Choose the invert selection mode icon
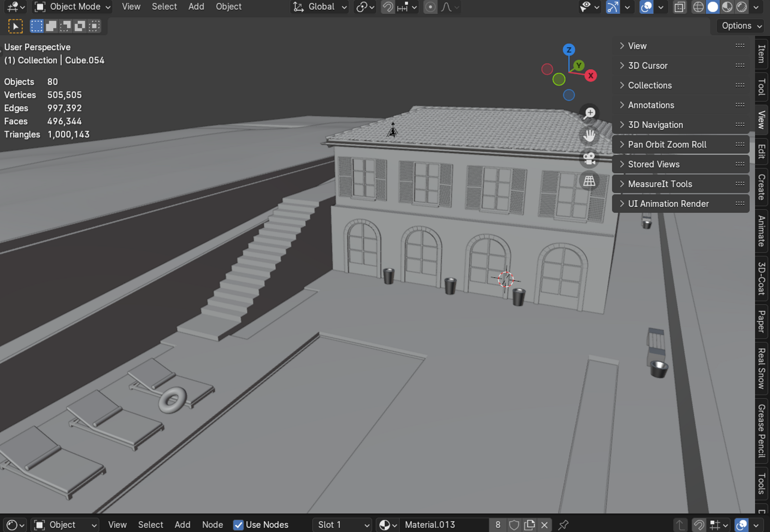The image size is (770, 532). (80, 26)
